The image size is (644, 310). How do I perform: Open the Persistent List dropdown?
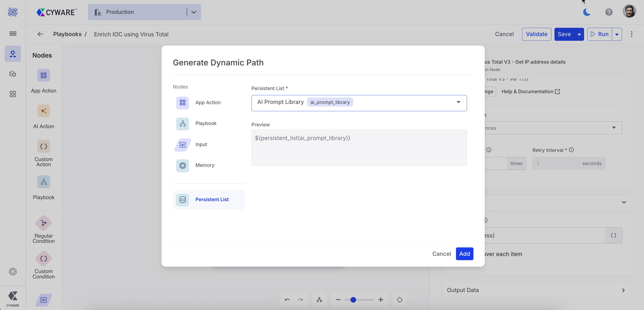click(458, 102)
